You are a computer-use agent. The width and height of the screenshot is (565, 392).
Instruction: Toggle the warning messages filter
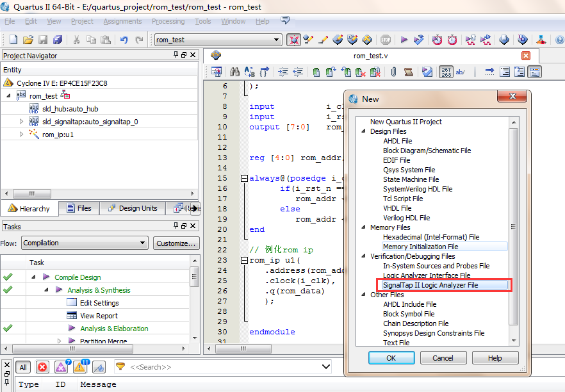[80, 367]
